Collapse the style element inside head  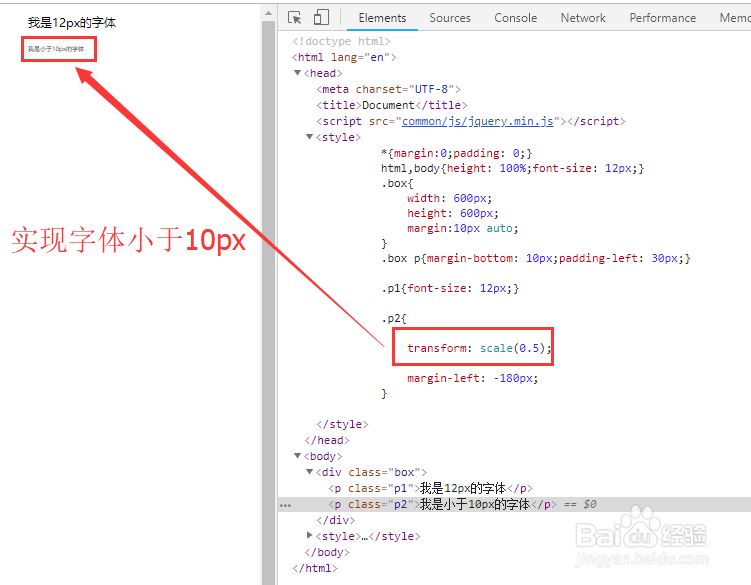(x=309, y=137)
